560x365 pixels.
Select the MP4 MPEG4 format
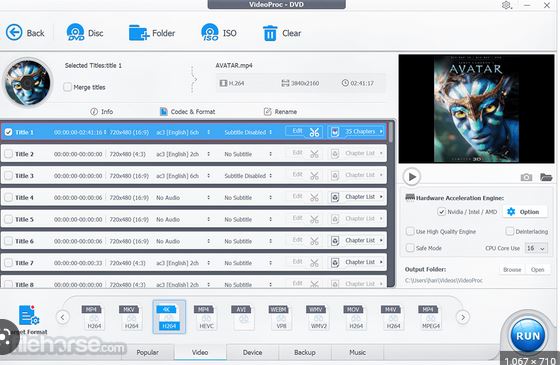click(x=430, y=317)
